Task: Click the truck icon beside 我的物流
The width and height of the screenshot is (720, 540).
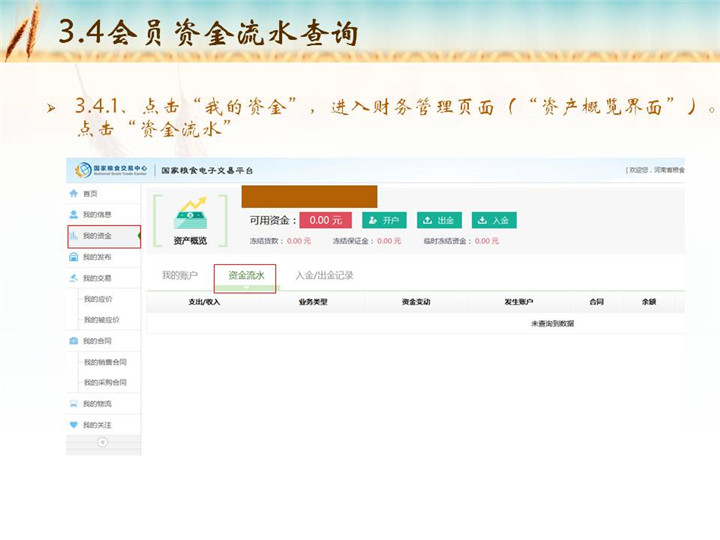Action: (73, 404)
